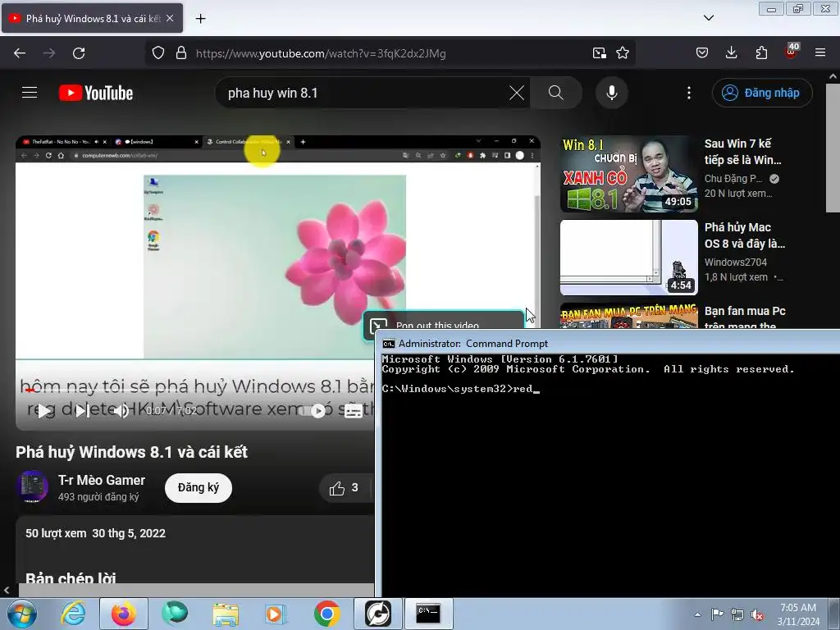
Task: Reload the page with the refresh icon
Action: coord(79,53)
